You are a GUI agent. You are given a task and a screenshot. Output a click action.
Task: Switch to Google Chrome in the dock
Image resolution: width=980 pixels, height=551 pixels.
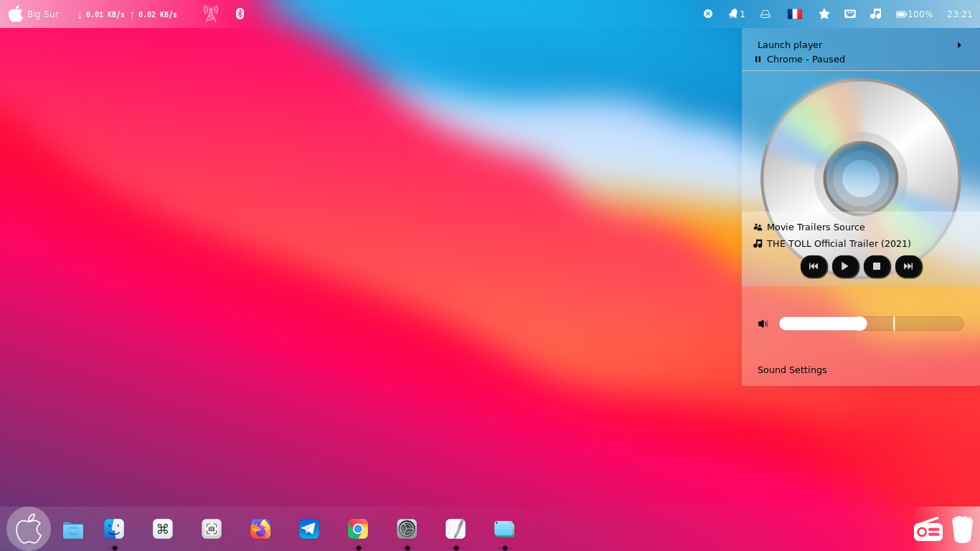pyautogui.click(x=358, y=529)
